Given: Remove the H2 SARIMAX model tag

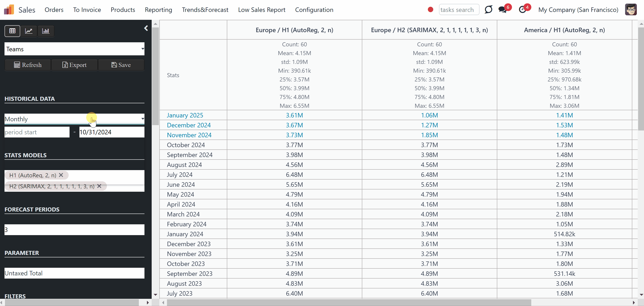Looking at the screenshot, I should point(99,186).
